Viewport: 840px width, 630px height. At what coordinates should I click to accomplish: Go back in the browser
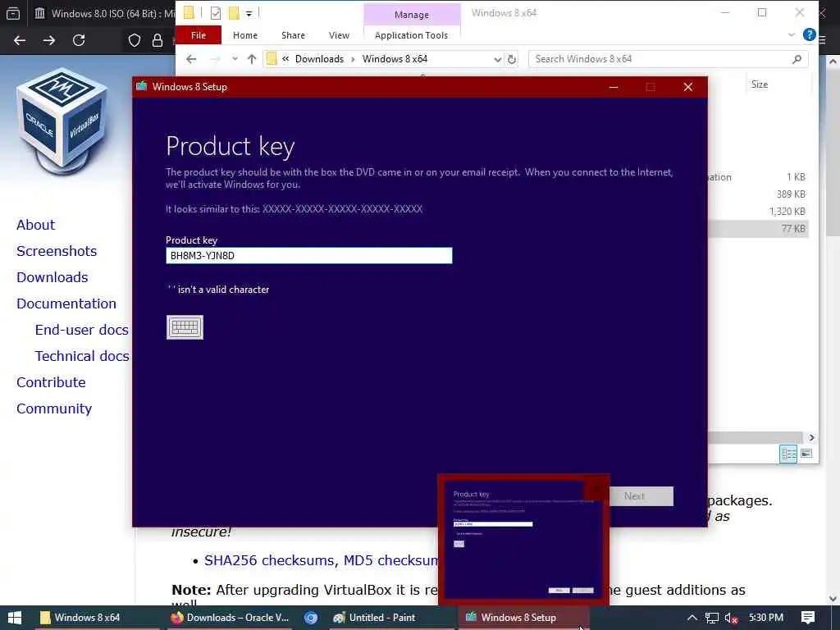tap(20, 40)
